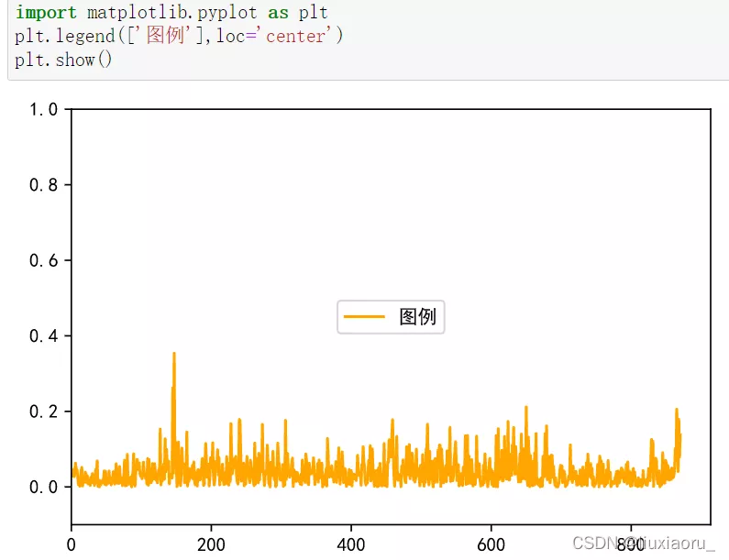Screen dimensions: 729x560
Task: Click the plt.show() code line
Action: point(63,60)
